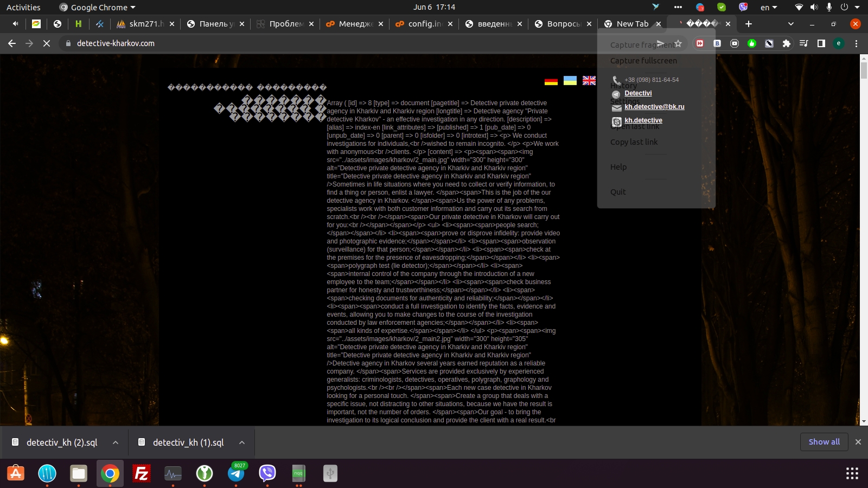The height and width of the screenshot is (488, 868).
Task: Open the 'en' keyboard layout dropdown
Action: (769, 7)
